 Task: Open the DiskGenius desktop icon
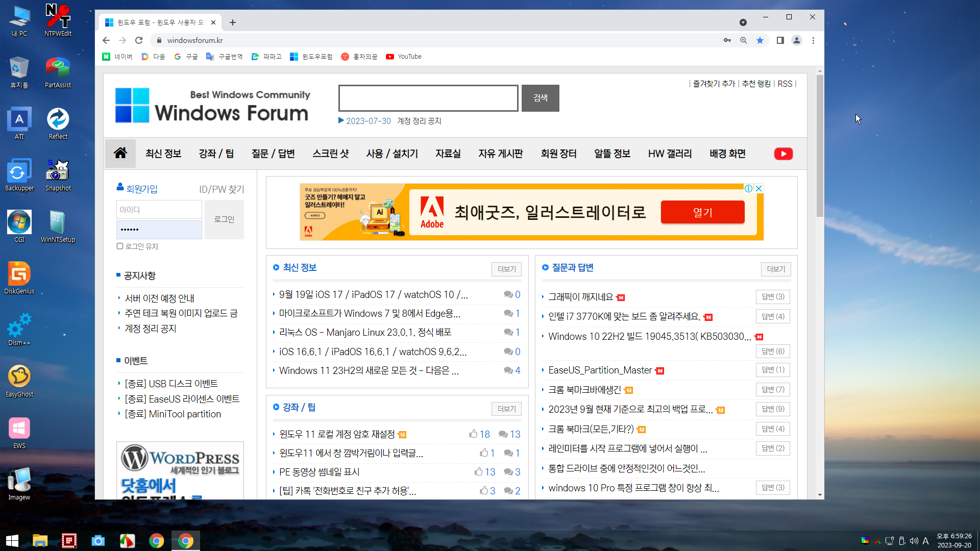[x=19, y=278]
